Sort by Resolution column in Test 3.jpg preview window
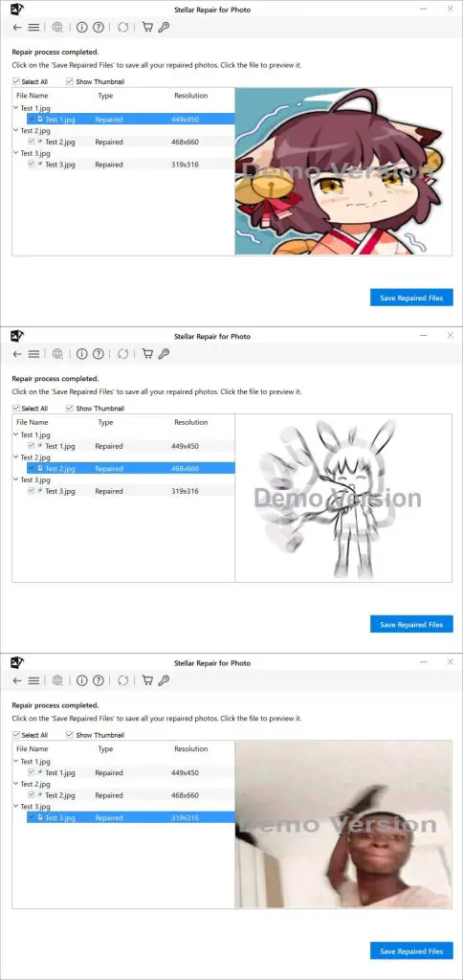Viewport: 463px width, 980px height. 191,748
